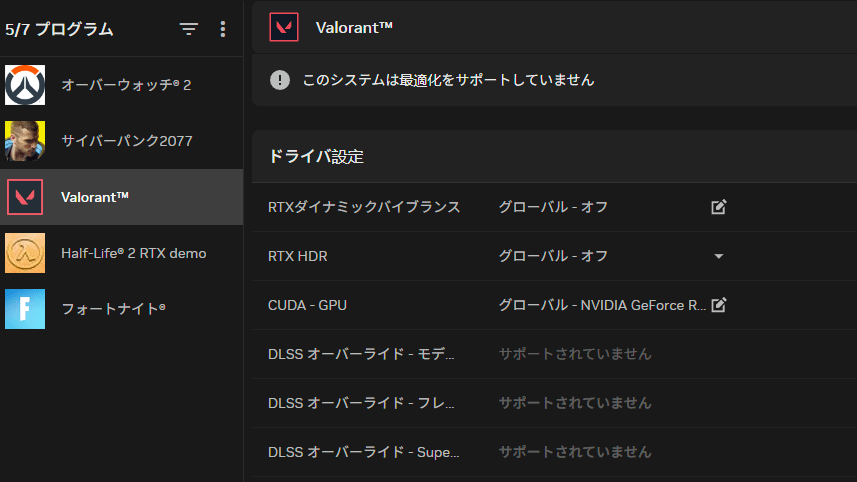Click the Cyberpunk 2077 thumbnail icon
Screen dimensions: 857x482
(25, 141)
